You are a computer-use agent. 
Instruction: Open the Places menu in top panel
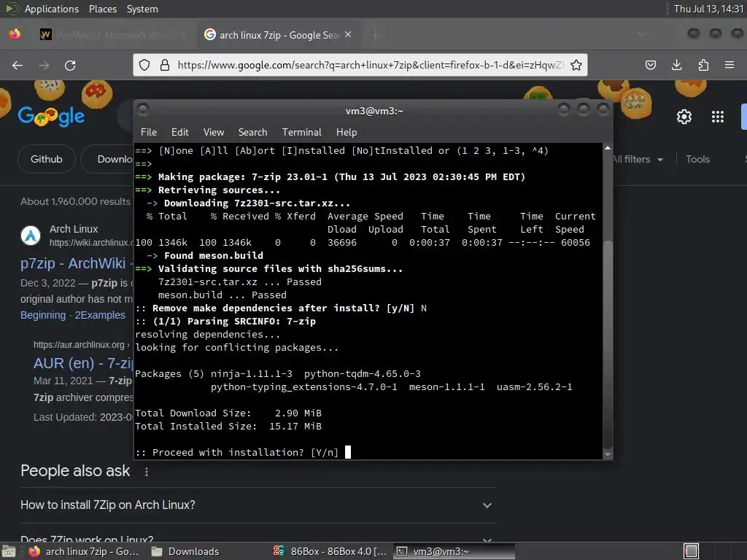(x=102, y=9)
